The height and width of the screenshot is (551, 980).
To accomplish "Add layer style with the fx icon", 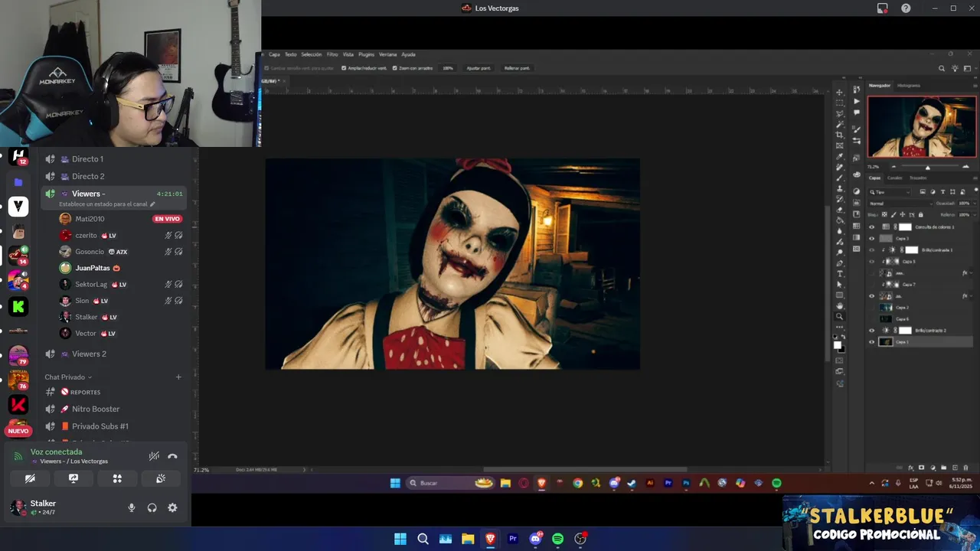I will pyautogui.click(x=910, y=468).
